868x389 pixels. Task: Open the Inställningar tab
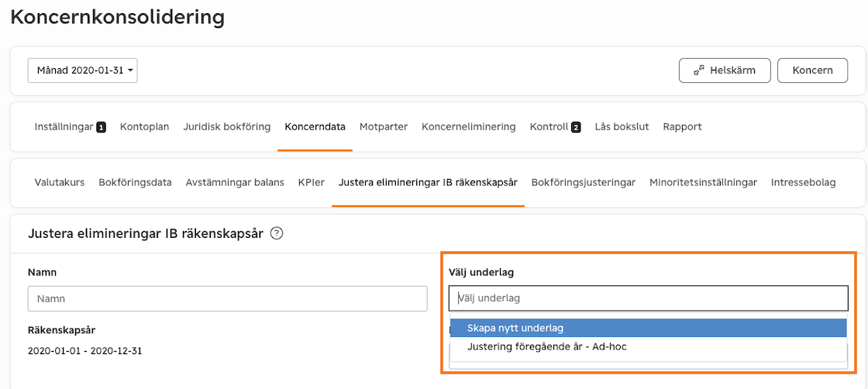[x=70, y=127]
